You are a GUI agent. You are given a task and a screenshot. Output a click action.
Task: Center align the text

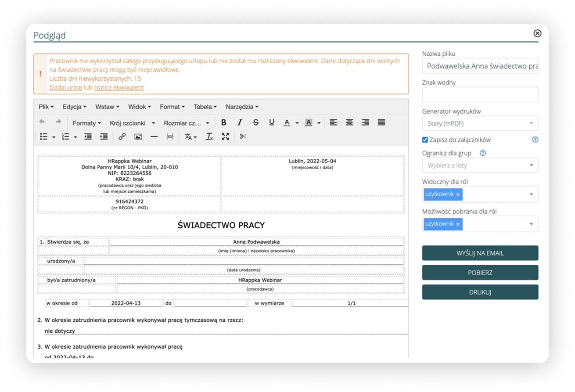point(349,123)
